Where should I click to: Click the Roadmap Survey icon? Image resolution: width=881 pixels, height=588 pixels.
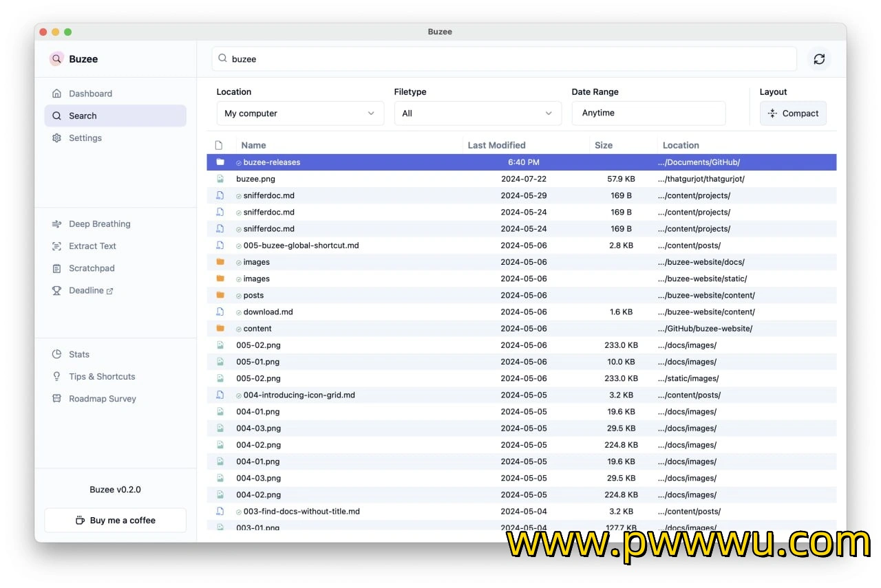click(x=56, y=398)
